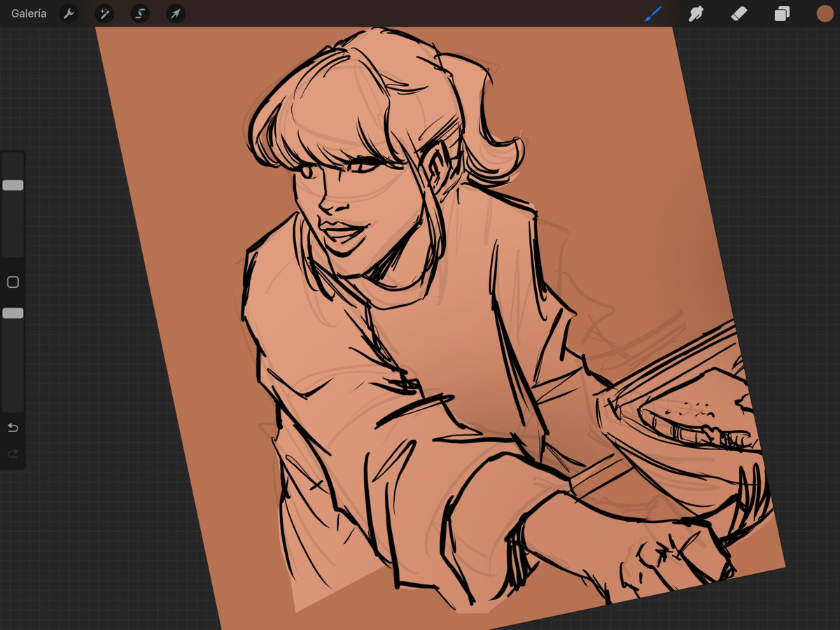Activate the Selection tool (S icon)
The width and height of the screenshot is (840, 630).
(x=139, y=13)
